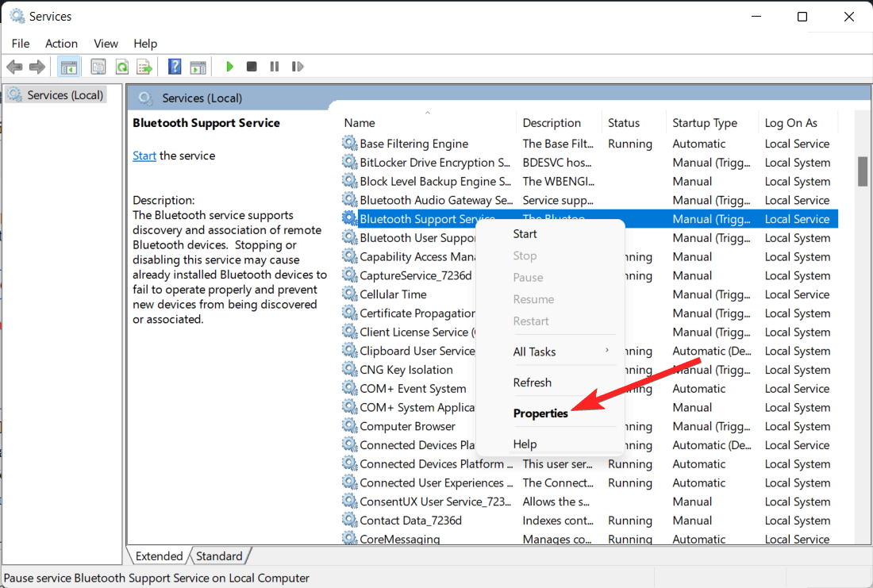Image resolution: width=873 pixels, height=588 pixels.
Task: Choose Start from the context menu
Action: point(525,234)
